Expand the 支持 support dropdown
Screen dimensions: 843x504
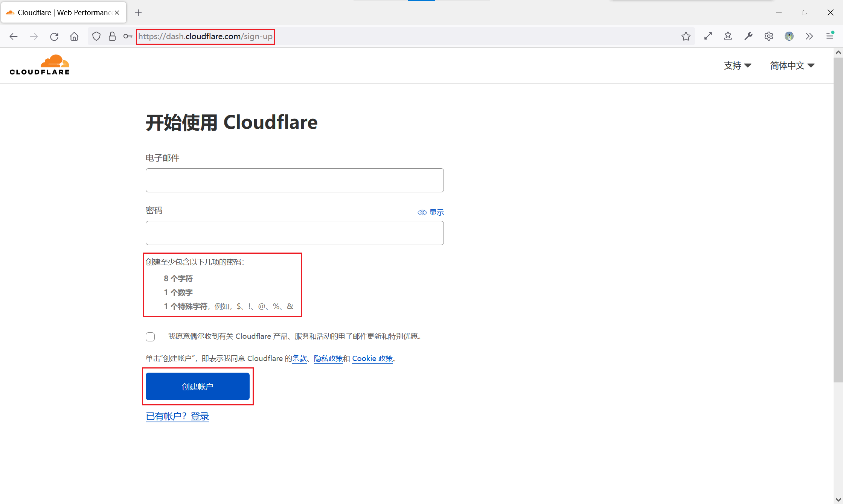point(737,65)
